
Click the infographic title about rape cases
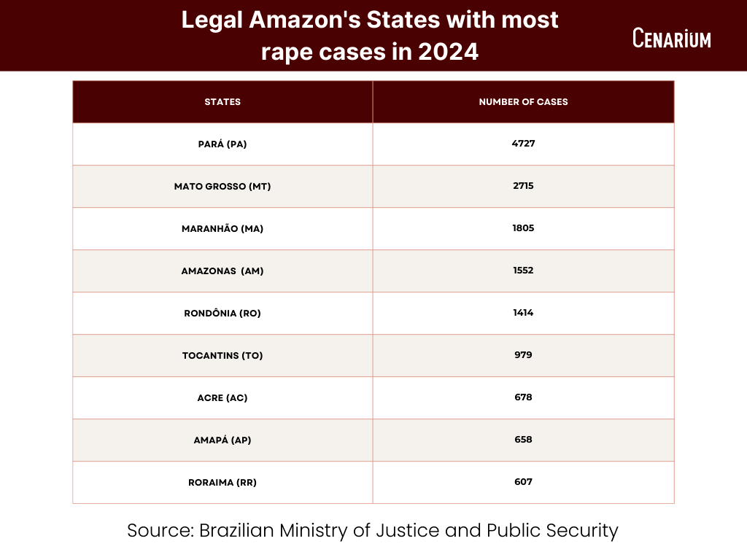(x=370, y=36)
